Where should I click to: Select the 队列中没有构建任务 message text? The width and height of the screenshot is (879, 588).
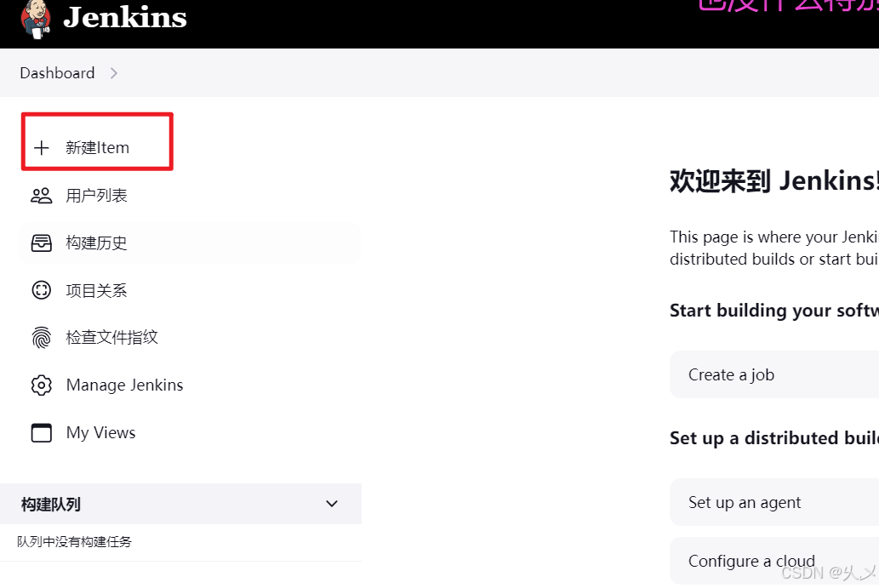(x=74, y=542)
